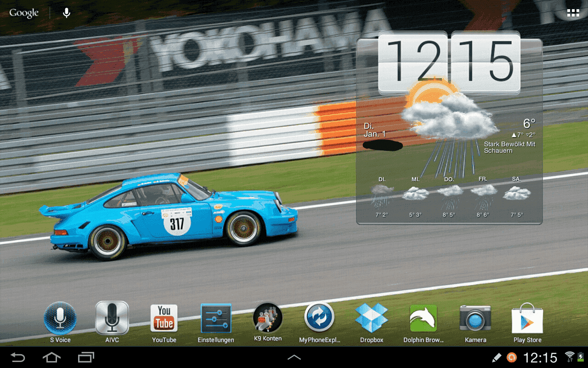Screen dimensions: 588x368
Task: Tap the Google search widget
Action: 24,13
